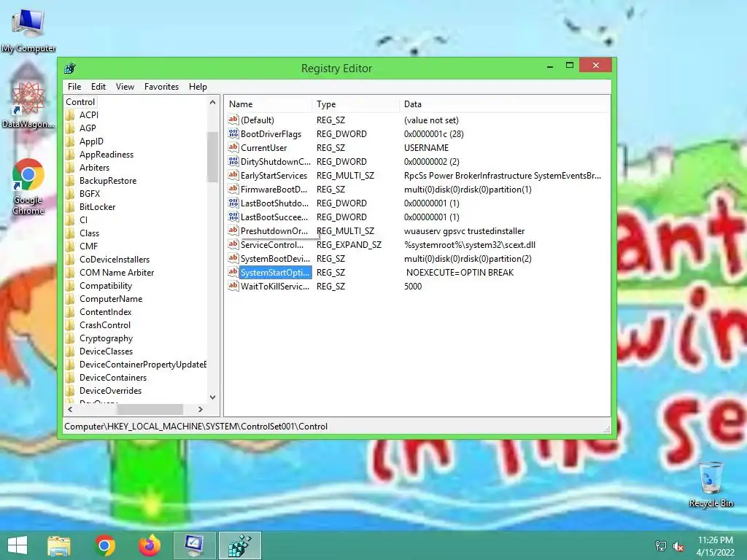Click the tree scroll down arrow

[212, 397]
